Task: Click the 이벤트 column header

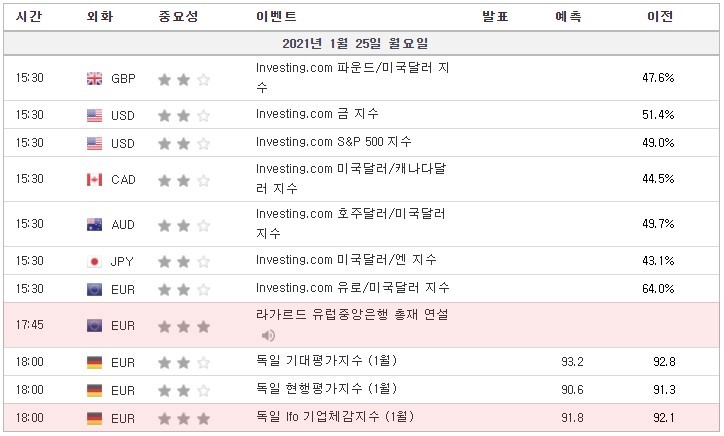Action: pyautogui.click(x=276, y=17)
